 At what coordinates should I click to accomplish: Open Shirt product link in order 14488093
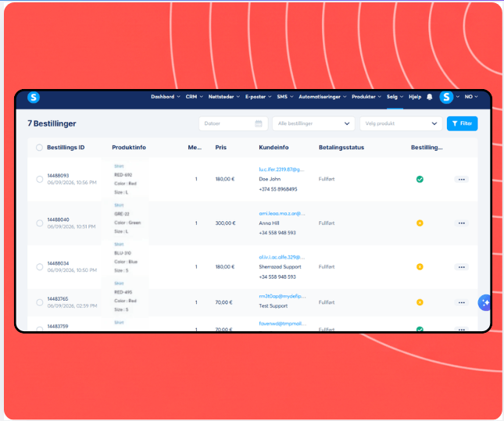point(119,166)
